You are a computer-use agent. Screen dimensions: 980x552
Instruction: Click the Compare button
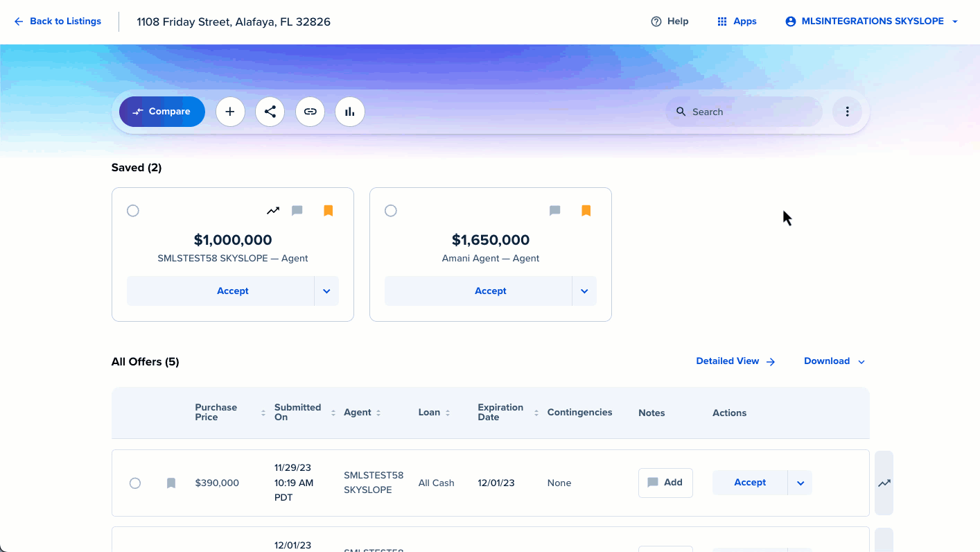click(162, 112)
